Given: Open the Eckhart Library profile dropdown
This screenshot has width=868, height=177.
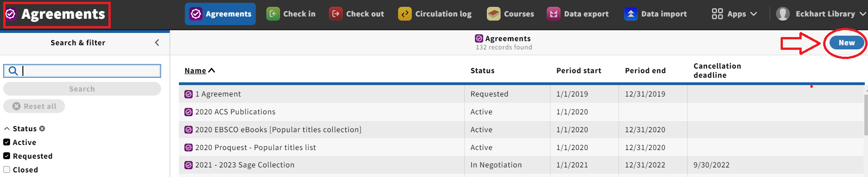Looking at the screenshot, I should pos(820,14).
